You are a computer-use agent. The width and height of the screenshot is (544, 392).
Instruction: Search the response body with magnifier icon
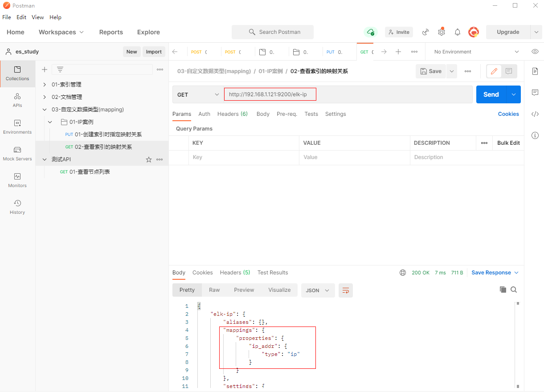(514, 290)
